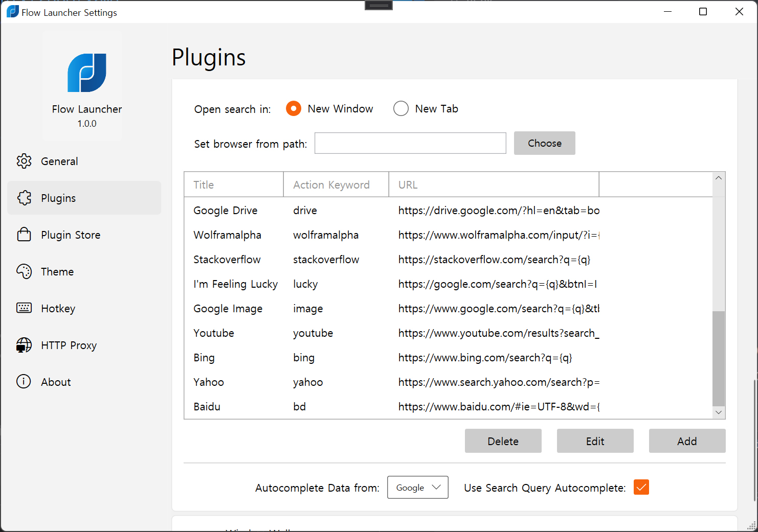Select the Baidu row
The height and width of the screenshot is (532, 758).
[x=448, y=406]
